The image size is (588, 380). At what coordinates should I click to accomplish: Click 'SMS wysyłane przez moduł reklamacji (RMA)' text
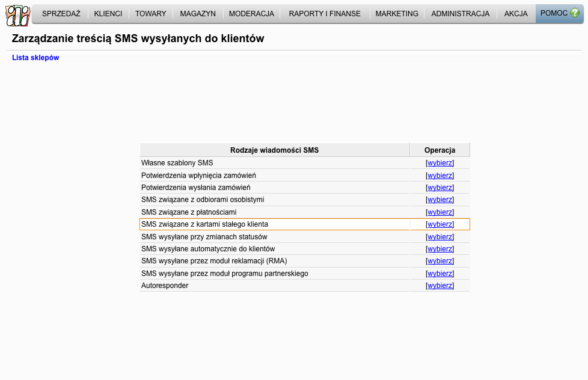tap(214, 261)
